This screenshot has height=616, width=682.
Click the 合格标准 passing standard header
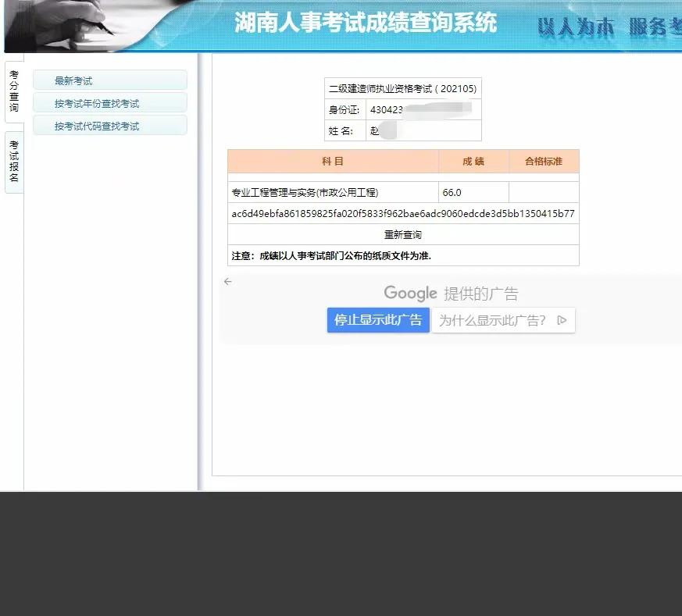(543, 162)
